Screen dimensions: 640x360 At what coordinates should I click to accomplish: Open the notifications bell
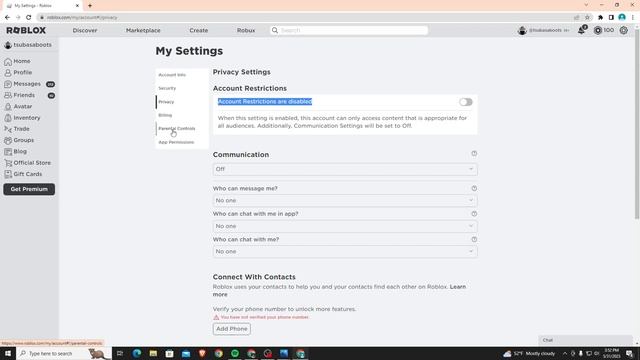click(x=582, y=30)
